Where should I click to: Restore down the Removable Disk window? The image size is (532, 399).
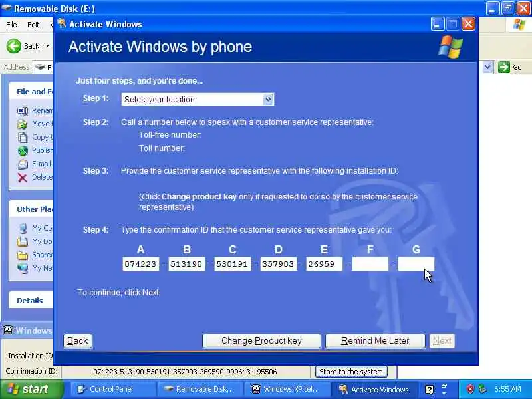[507, 8]
